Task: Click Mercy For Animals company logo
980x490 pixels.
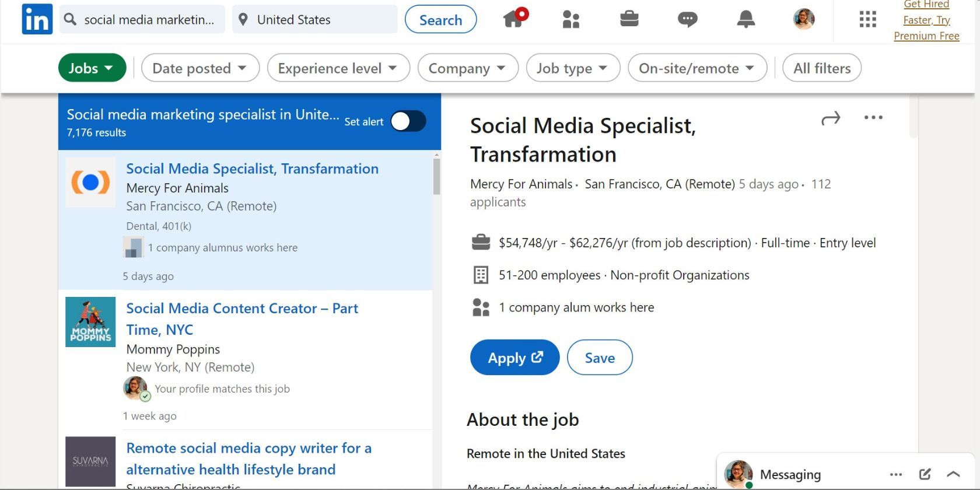Action: (90, 182)
